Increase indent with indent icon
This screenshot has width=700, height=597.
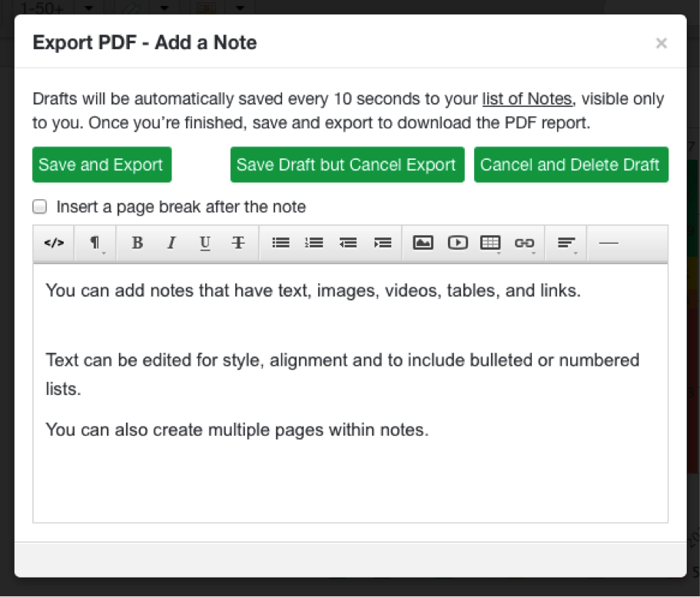(x=383, y=243)
